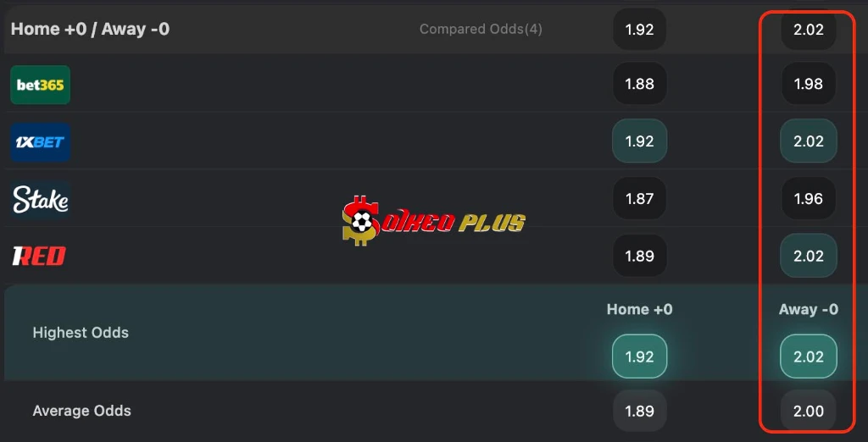Click the highest Away -0 odds 2.02
Image resolution: width=868 pixels, height=442 pixels.
pyautogui.click(x=808, y=356)
